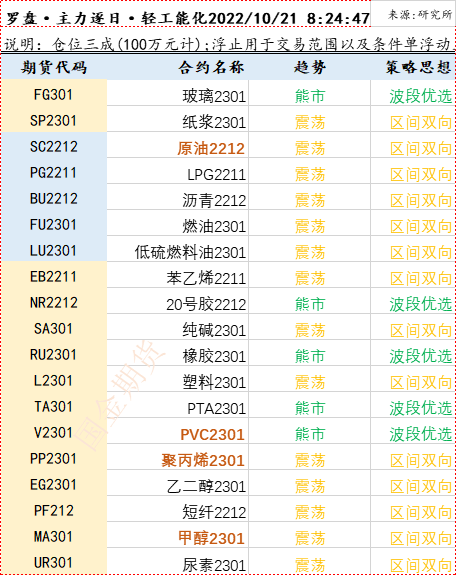Select 区间双向 strategy in 短纤2212 row
This screenshot has width=456, height=576.
[x=421, y=513]
